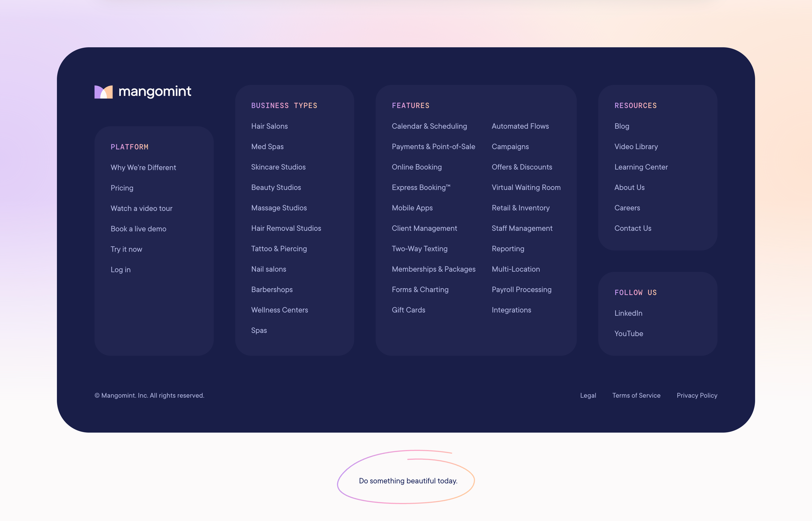View the Pricing page
The image size is (812, 521).
coord(122,188)
